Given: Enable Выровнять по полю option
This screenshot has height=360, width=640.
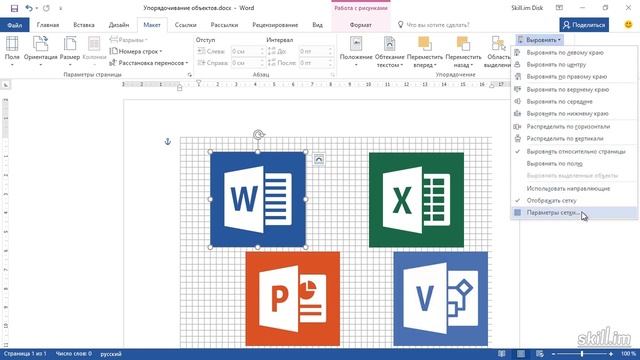Looking at the screenshot, I should [574, 164].
